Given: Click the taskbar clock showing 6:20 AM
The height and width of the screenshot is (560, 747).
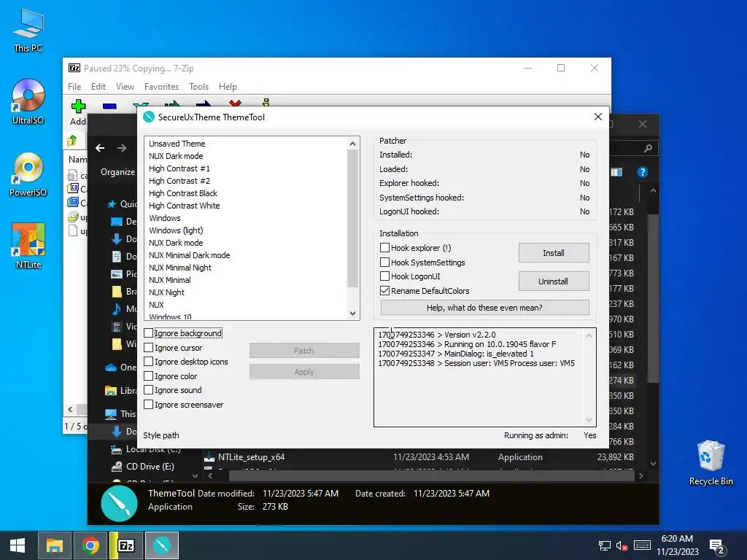Looking at the screenshot, I should tap(677, 545).
